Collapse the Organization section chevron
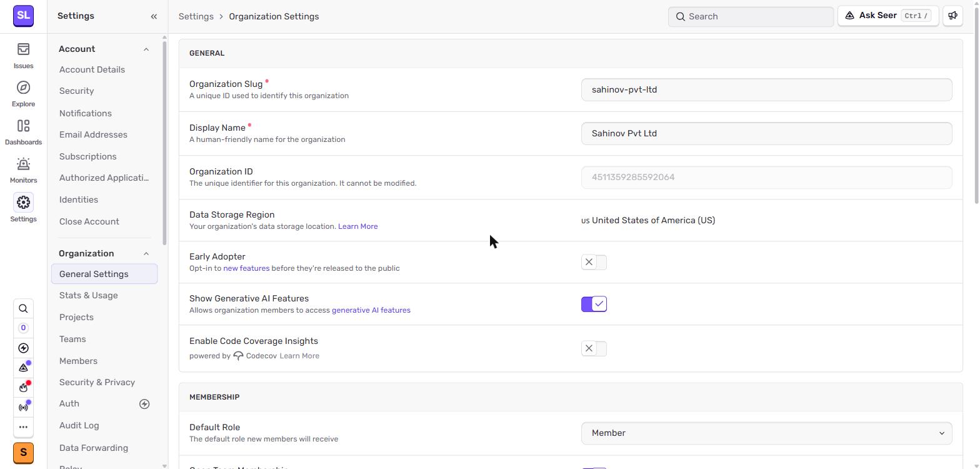980x469 pixels. tap(146, 253)
